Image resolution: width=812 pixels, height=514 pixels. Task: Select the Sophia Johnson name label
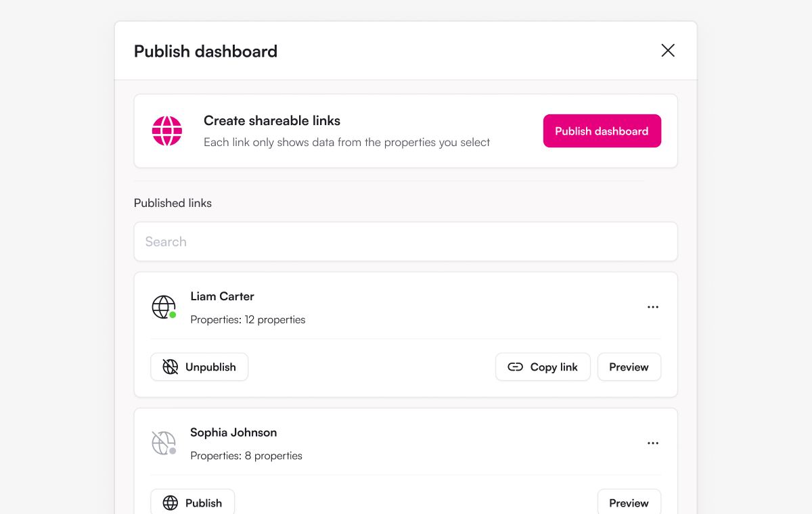coord(233,432)
